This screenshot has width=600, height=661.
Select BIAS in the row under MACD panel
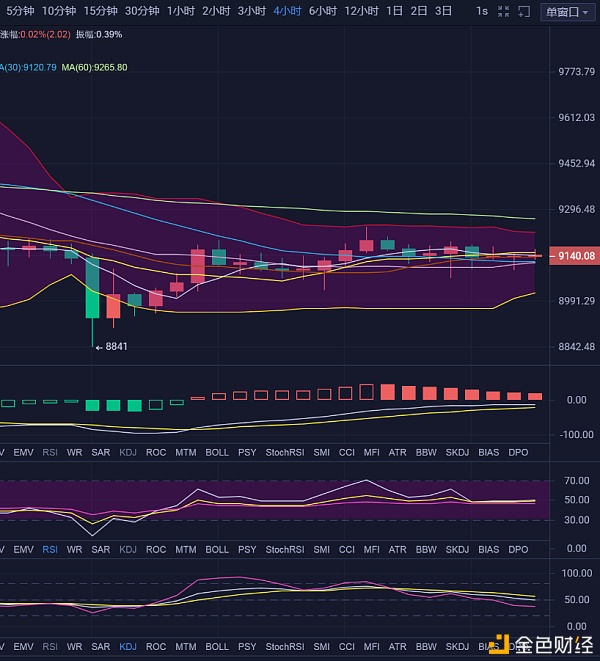click(488, 452)
